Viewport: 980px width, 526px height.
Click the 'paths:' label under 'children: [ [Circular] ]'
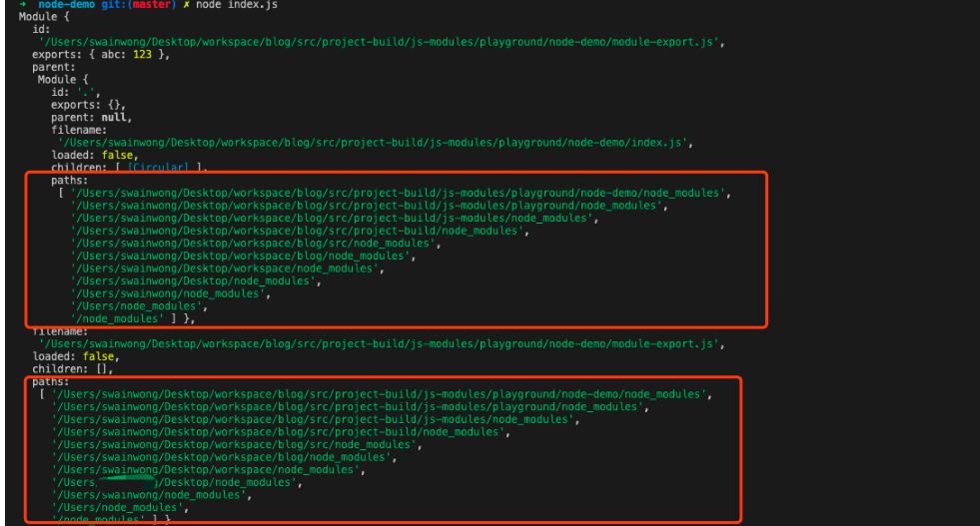(x=69, y=180)
